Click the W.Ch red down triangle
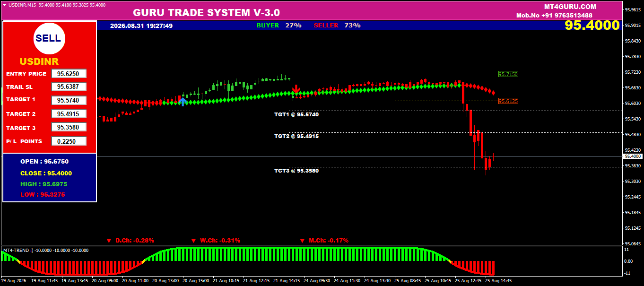The image size is (644, 286). [194, 241]
